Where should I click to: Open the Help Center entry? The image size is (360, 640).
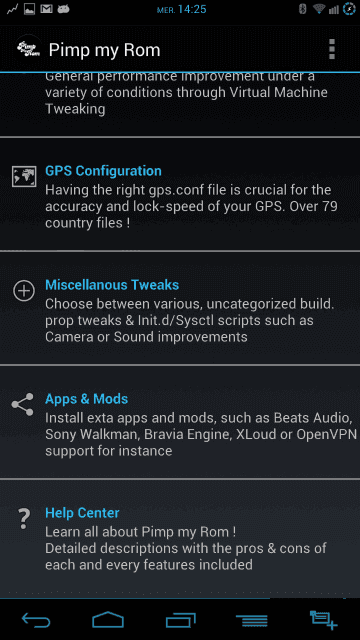tap(180, 539)
